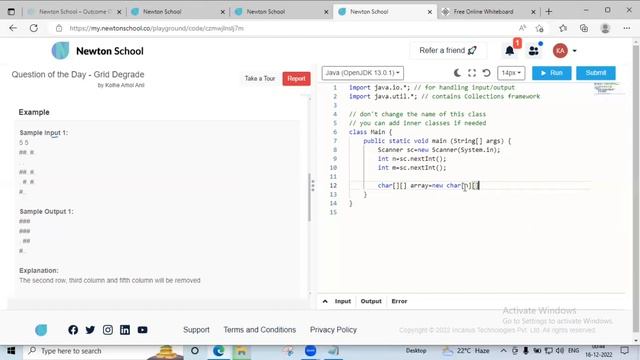Open browser Favorites list
This screenshot has width=640, height=360.
pyautogui.click(x=563, y=28)
